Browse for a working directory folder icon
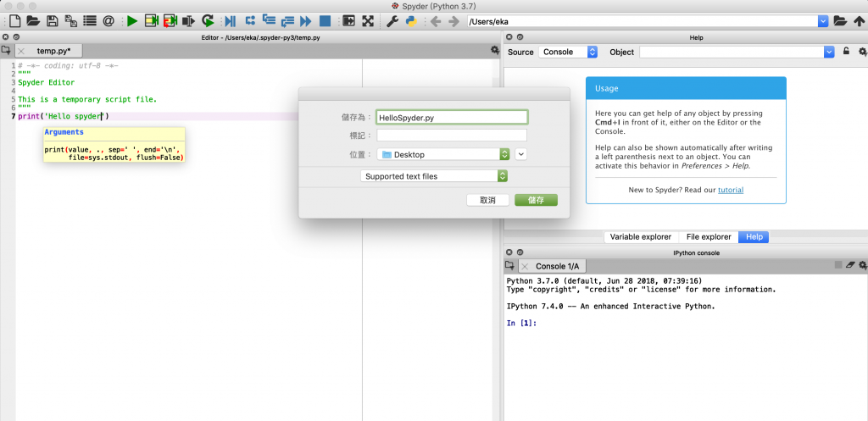Screen dimensions: 868x421 pyautogui.click(x=840, y=21)
